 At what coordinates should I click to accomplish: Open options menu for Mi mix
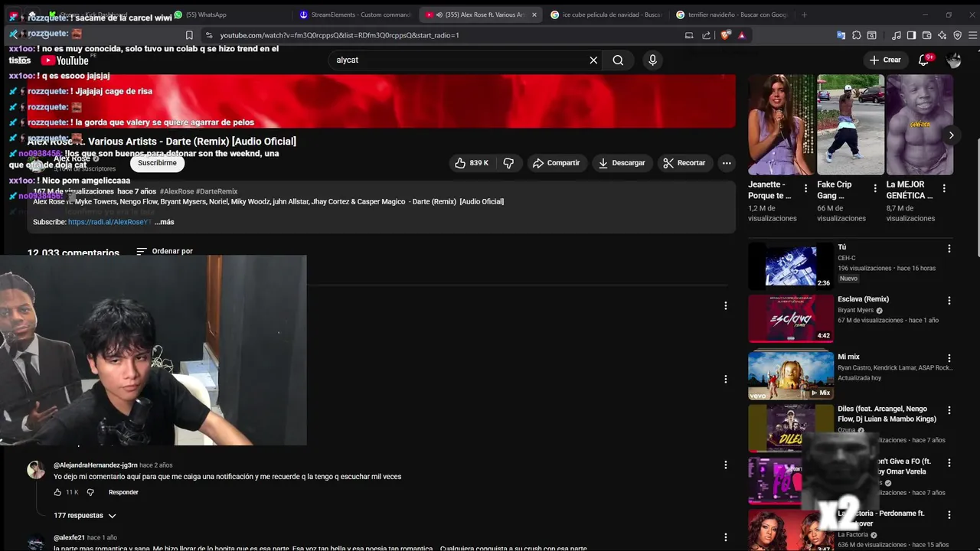(949, 358)
